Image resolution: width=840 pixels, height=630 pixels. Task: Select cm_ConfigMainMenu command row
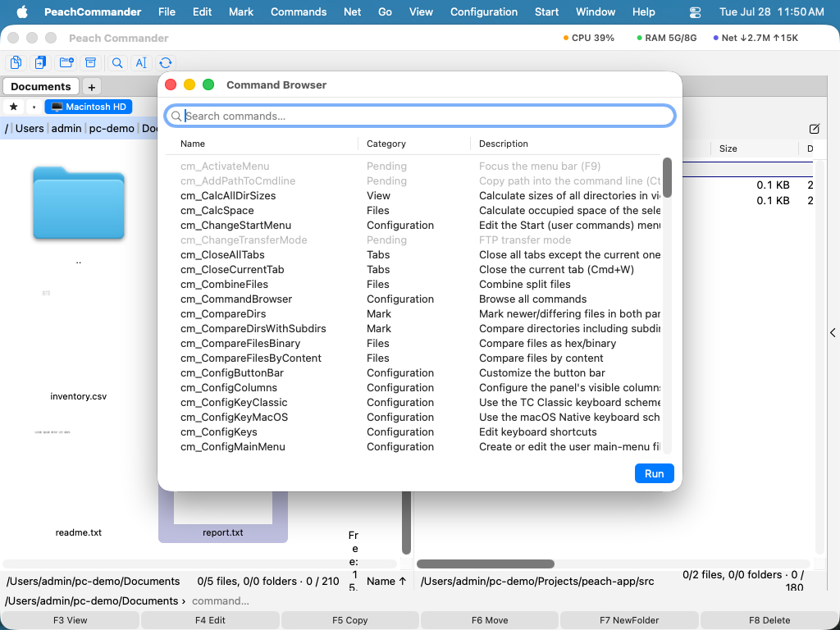413,446
